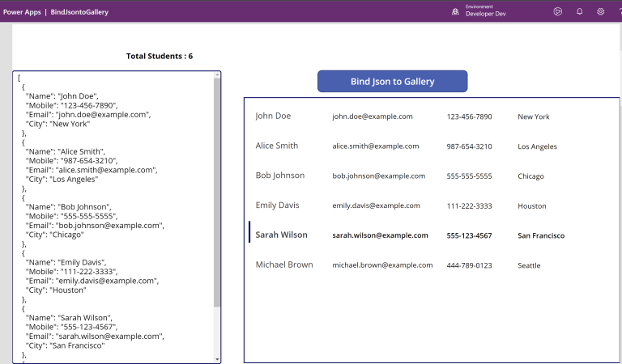Viewport: 622px width, 364px height.
Task: Click Michael Brown's phone number 444-789-0123
Action: [469, 265]
